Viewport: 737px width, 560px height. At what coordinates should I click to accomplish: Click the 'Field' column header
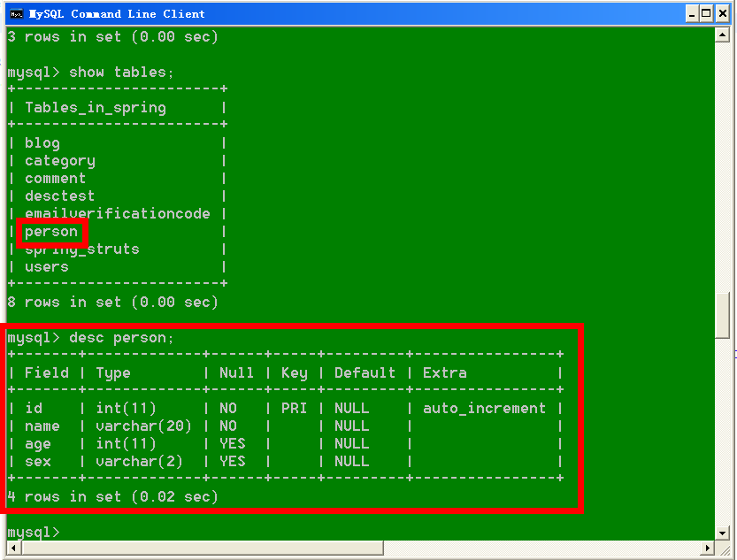click(47, 373)
